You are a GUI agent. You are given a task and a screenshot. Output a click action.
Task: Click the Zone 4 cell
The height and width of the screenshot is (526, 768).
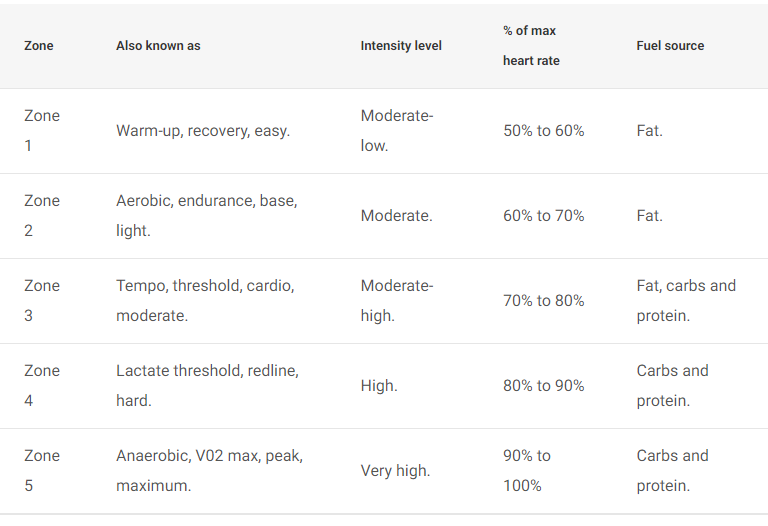point(42,385)
